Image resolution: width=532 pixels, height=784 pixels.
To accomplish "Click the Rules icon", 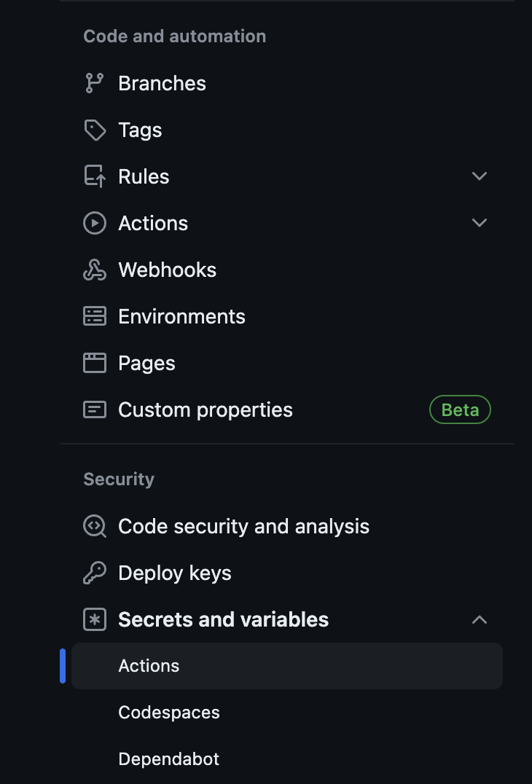I will (95, 176).
